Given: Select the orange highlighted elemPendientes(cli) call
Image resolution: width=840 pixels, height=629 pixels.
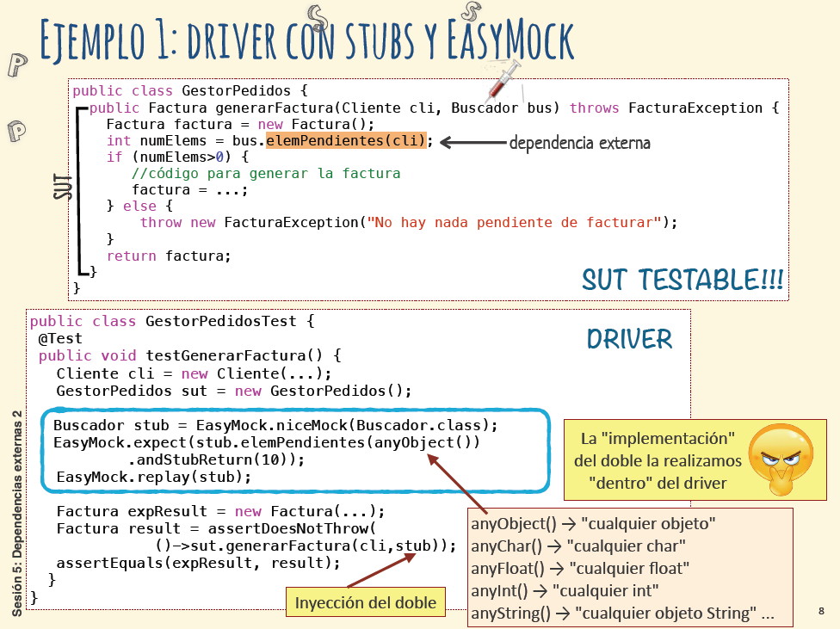Looking at the screenshot, I should (x=345, y=141).
